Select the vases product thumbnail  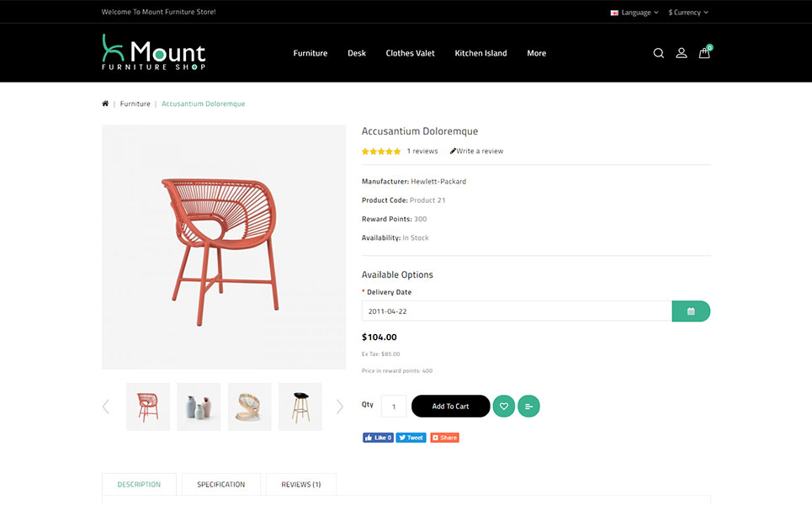[x=199, y=407]
